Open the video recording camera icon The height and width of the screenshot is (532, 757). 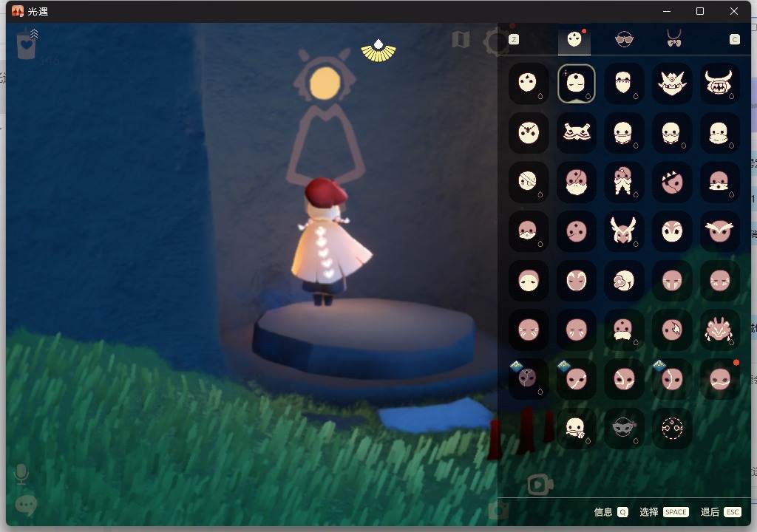tap(540, 485)
